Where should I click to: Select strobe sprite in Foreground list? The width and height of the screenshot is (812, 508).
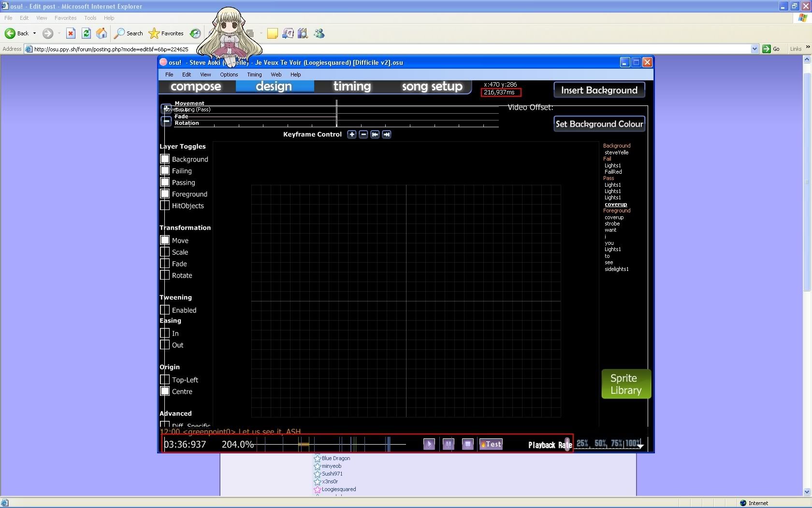pyautogui.click(x=612, y=224)
